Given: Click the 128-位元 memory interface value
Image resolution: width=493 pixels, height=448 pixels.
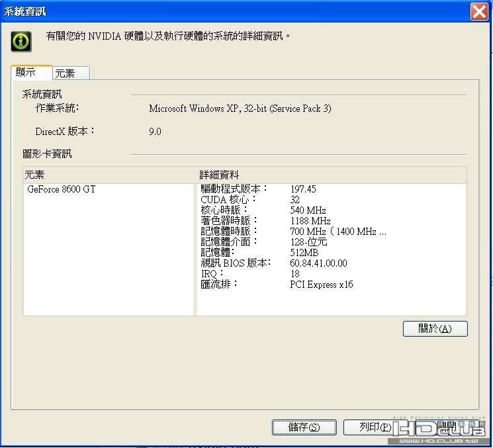Looking at the screenshot, I should click(308, 242).
